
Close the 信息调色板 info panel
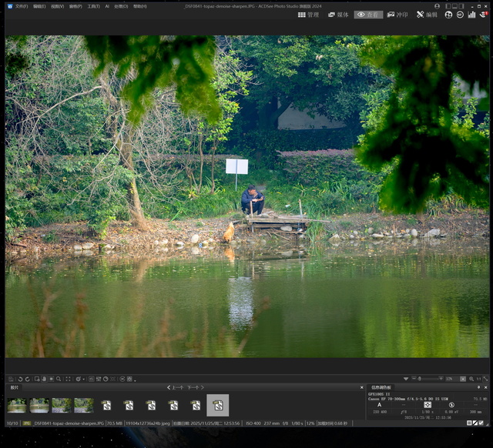tap(485, 387)
